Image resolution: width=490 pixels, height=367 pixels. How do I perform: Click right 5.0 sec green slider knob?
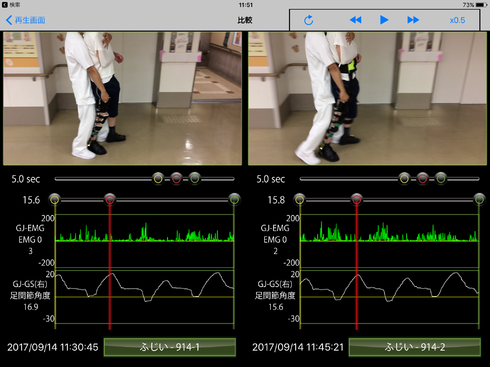coord(441,179)
